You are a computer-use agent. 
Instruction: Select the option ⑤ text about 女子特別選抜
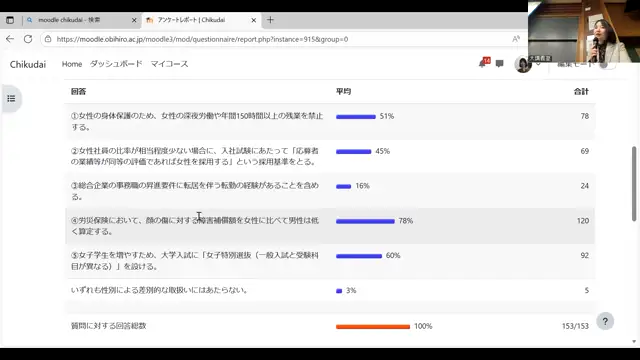pyautogui.click(x=195, y=261)
